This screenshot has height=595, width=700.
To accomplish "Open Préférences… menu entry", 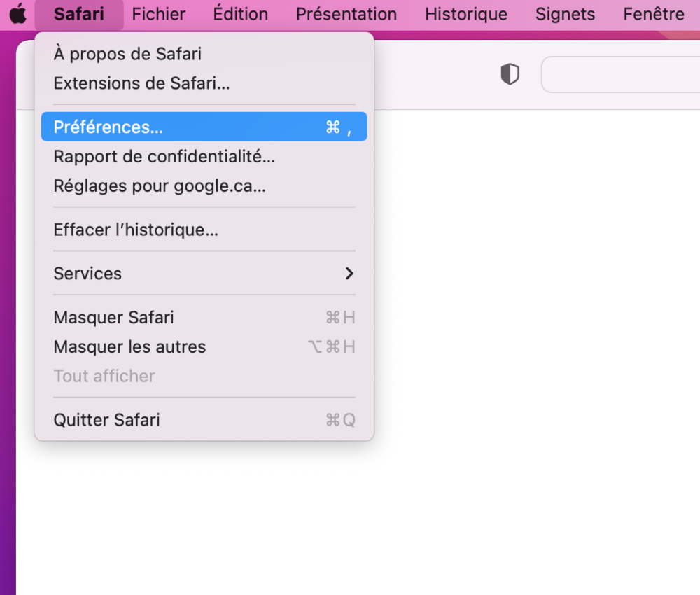I will coord(204,127).
